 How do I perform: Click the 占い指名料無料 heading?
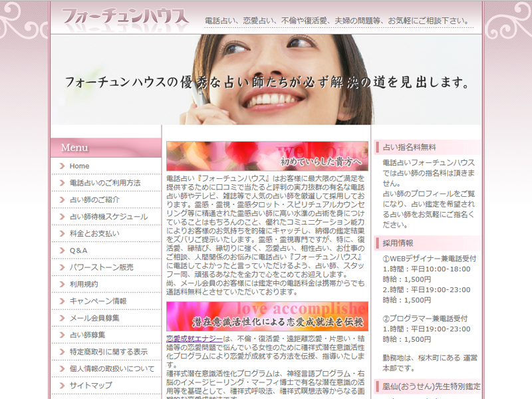click(409, 147)
